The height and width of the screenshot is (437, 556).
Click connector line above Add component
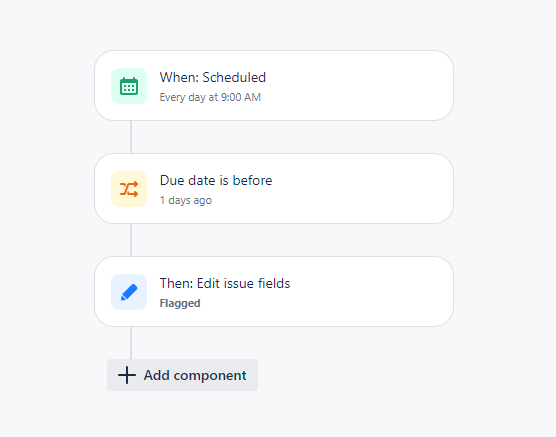click(x=131, y=343)
